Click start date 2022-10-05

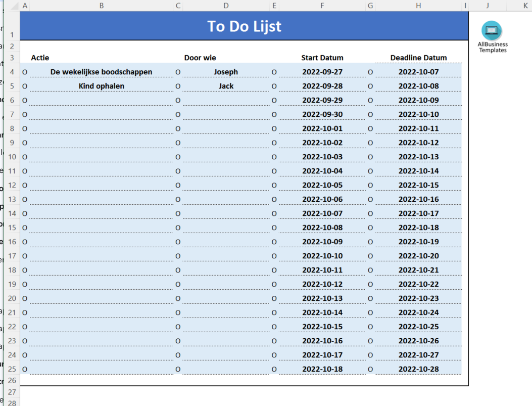pos(322,185)
